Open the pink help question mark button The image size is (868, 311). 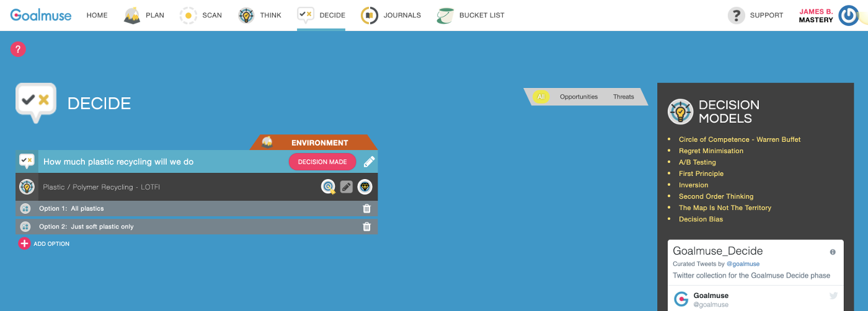coord(18,49)
